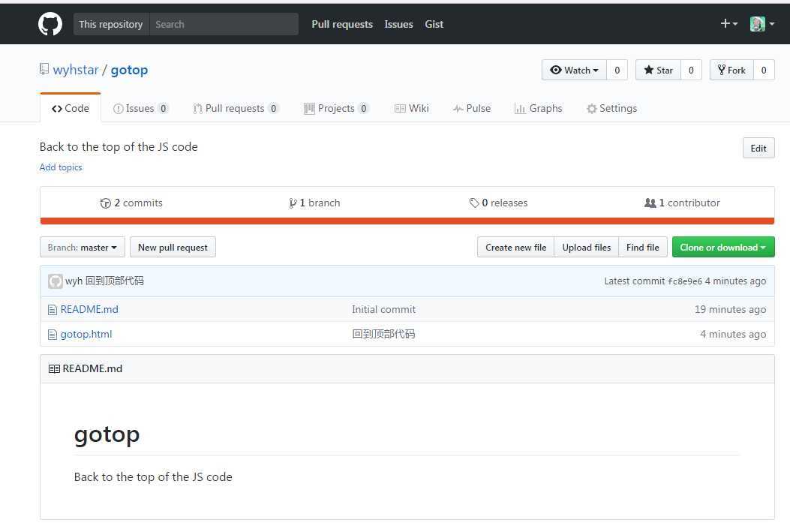The image size is (790, 532).
Task: Star the gotop repository
Action: tap(658, 70)
